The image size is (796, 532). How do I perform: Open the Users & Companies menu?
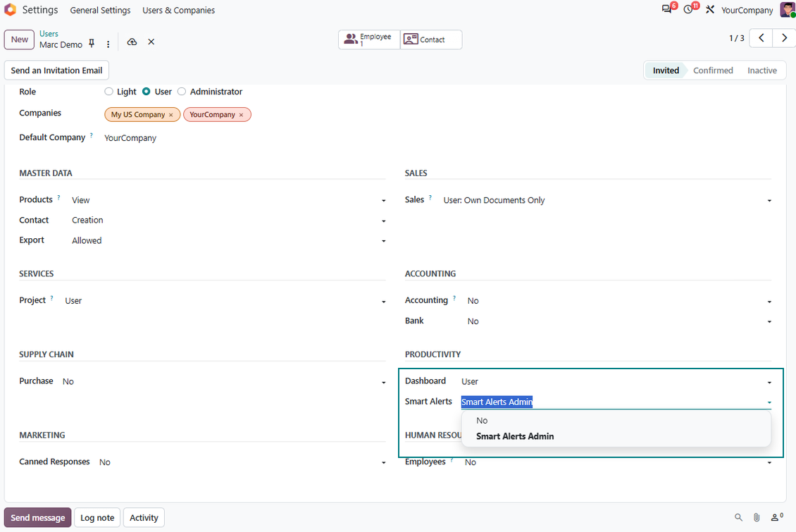click(179, 10)
